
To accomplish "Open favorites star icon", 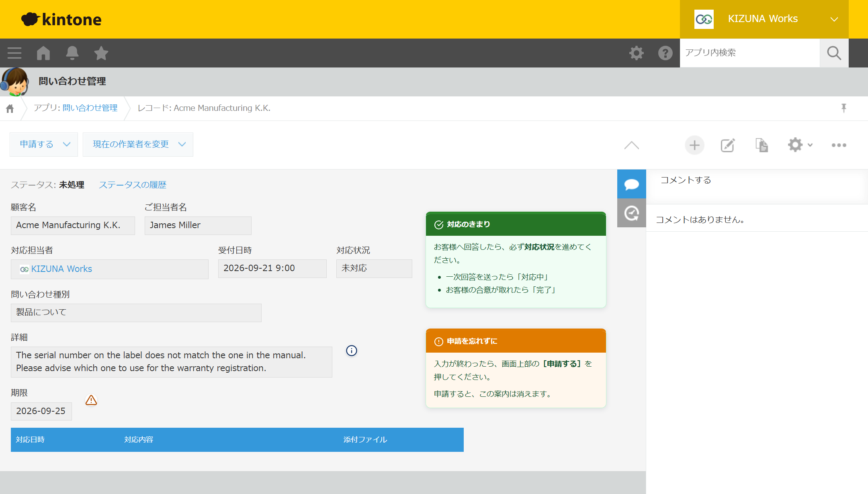I will pos(101,53).
